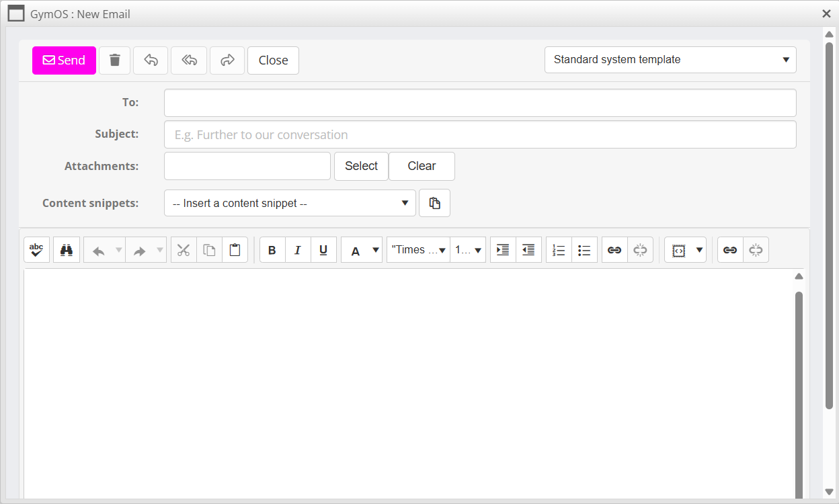The height and width of the screenshot is (504, 839).
Task: Toggle underline formatting
Action: click(x=323, y=250)
